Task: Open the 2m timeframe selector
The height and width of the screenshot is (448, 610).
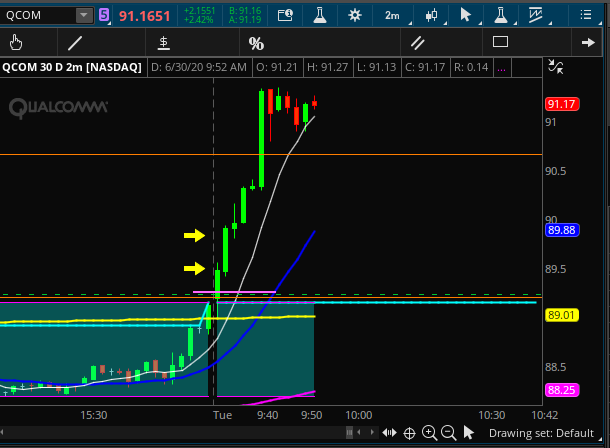Action: click(x=392, y=16)
